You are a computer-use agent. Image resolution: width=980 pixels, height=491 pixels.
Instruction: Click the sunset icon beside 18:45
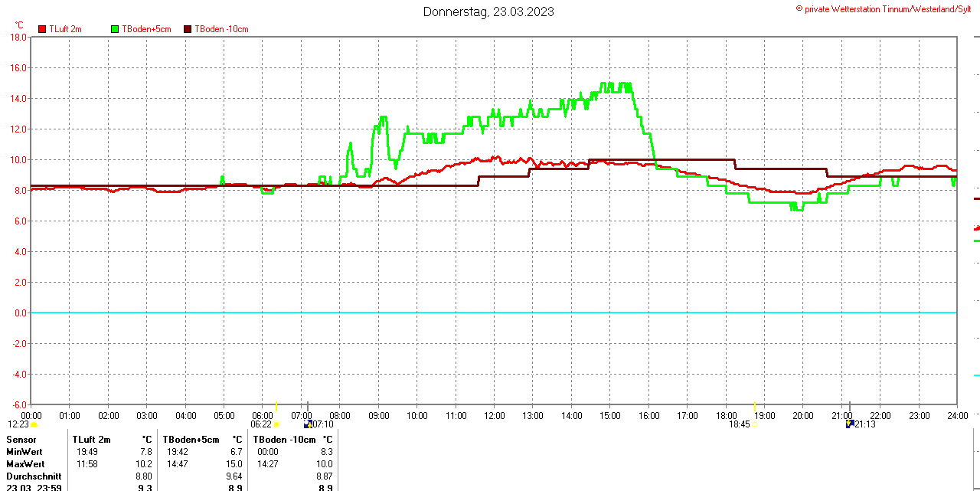[755, 424]
